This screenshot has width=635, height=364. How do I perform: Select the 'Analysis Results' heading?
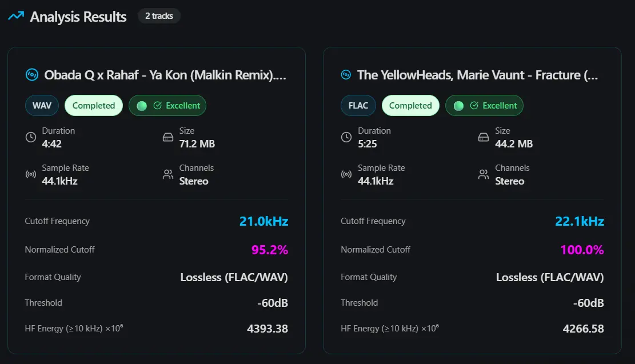(78, 17)
